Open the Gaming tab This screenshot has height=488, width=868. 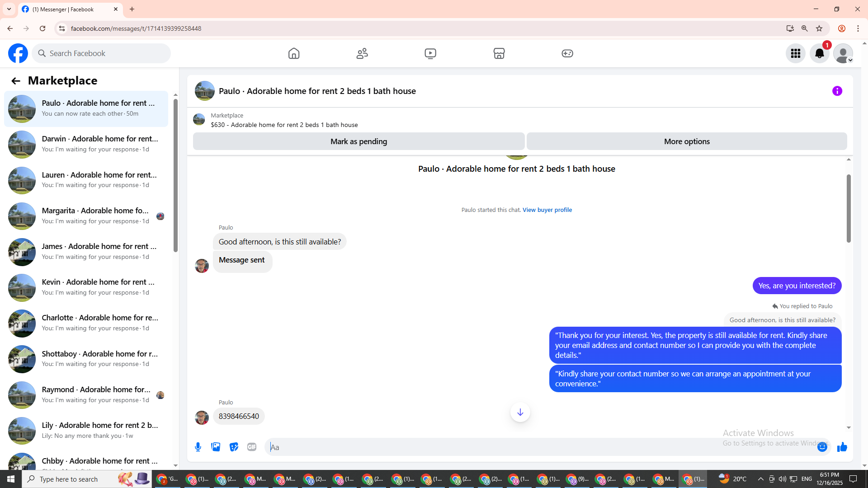[567, 53]
